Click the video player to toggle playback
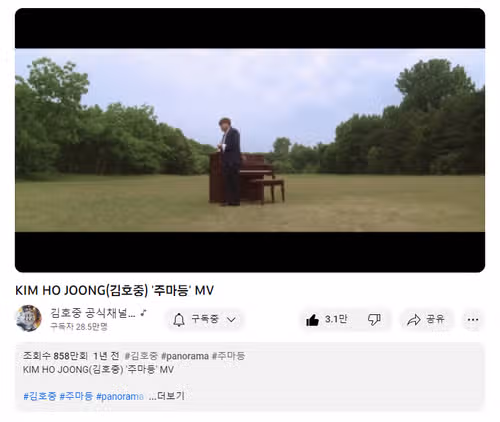500x422 pixels. 250,140
